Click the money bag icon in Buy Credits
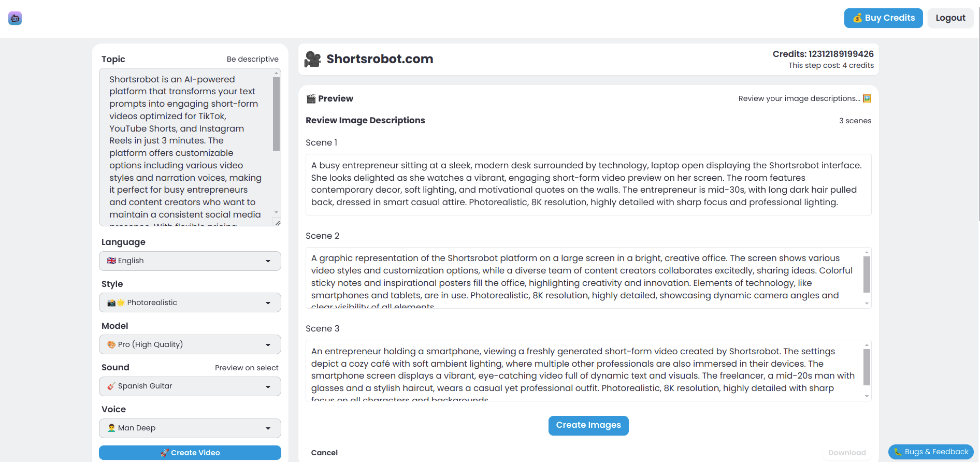 [x=858, y=18]
